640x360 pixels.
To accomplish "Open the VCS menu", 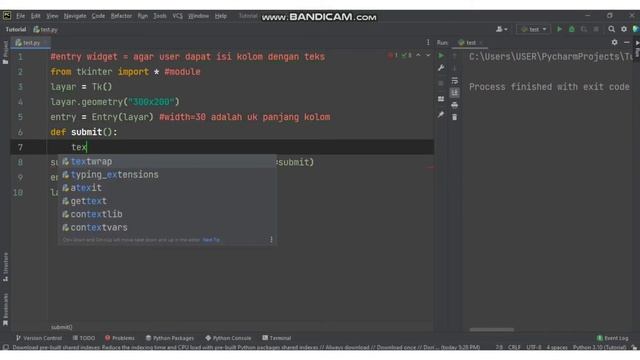I will 178,16.
